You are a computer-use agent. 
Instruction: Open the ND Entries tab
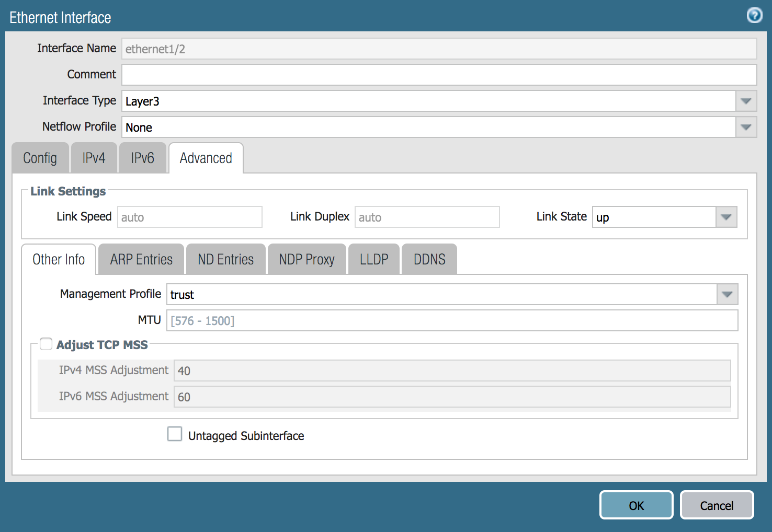[225, 259]
